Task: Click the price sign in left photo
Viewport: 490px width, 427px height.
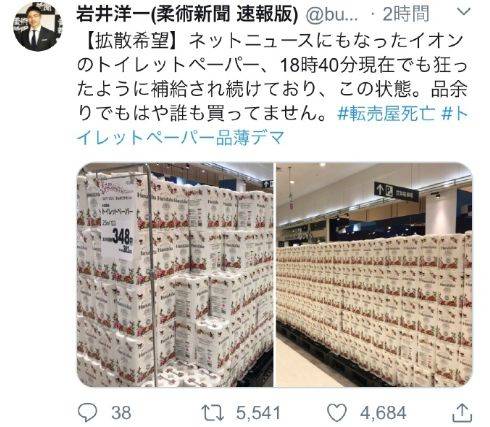Action: tap(116, 223)
